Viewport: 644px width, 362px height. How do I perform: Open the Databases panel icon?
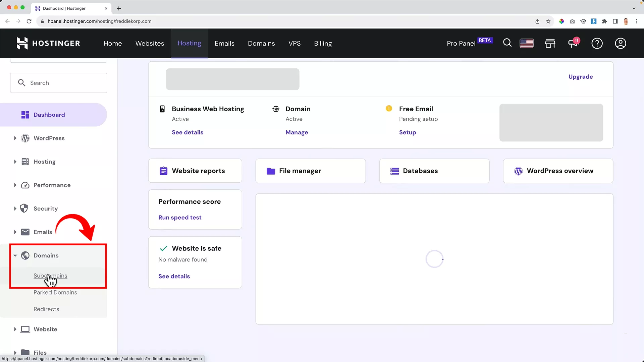(x=395, y=171)
